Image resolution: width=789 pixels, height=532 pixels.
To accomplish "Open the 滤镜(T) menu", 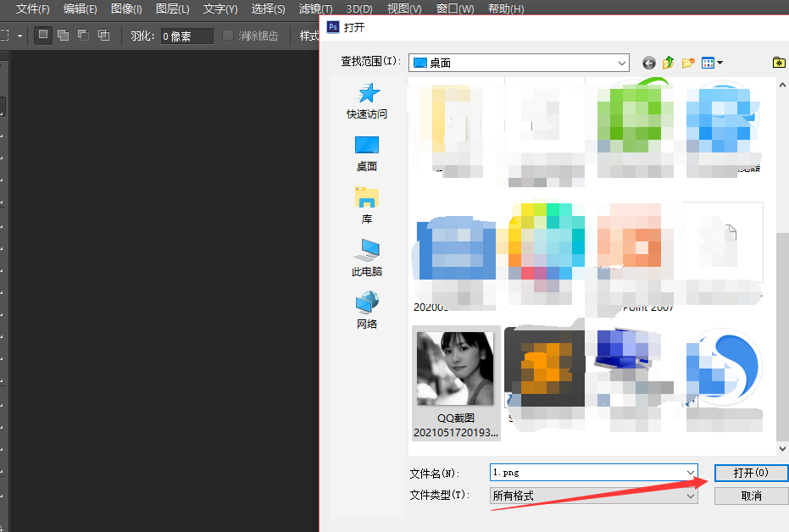I will pos(315,8).
